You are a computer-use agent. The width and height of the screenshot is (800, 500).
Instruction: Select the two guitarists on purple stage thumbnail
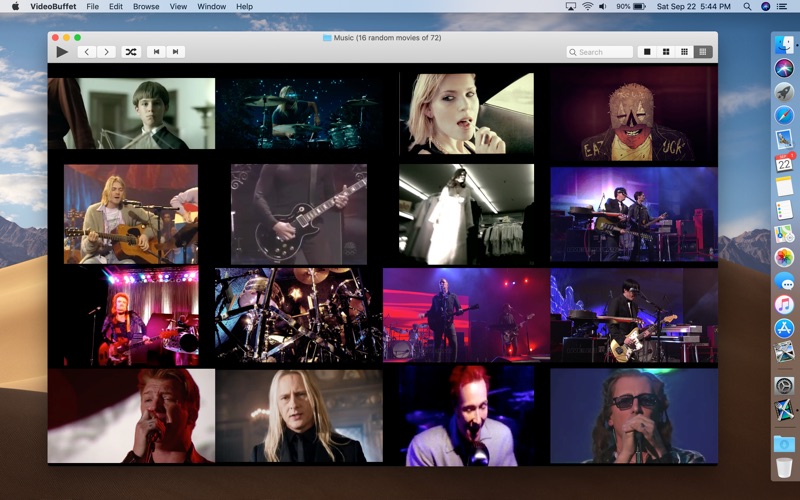(634, 214)
